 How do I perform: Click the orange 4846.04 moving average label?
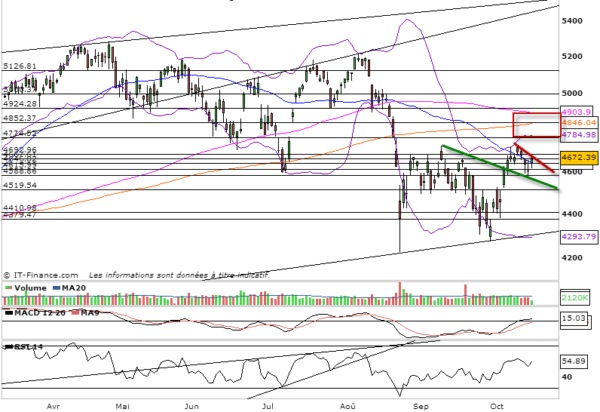coord(579,123)
